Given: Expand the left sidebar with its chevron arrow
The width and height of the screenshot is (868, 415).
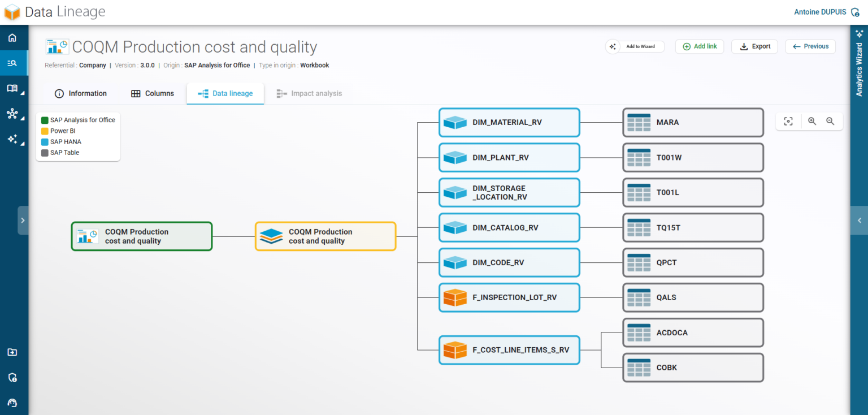Looking at the screenshot, I should (23, 220).
